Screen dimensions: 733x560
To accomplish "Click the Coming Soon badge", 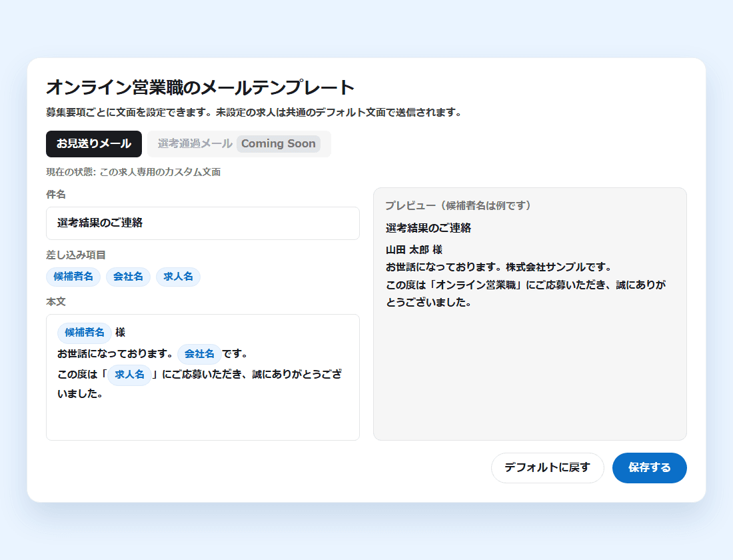I will [279, 143].
